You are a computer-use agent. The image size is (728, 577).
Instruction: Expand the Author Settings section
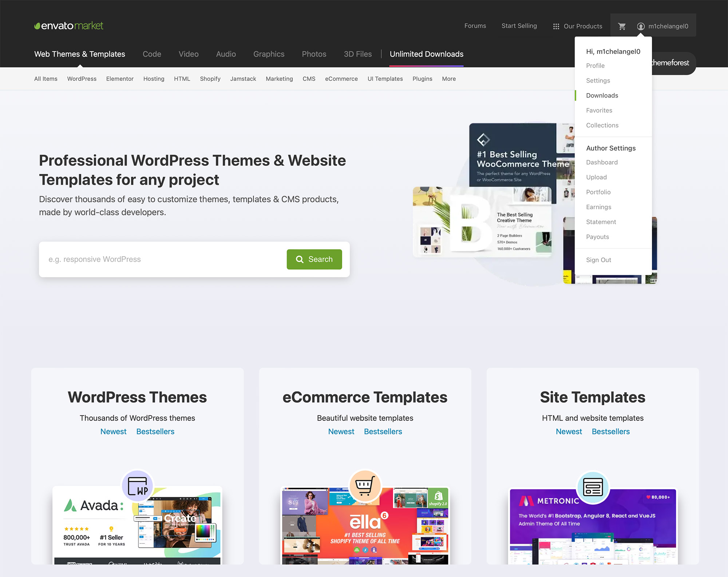pos(610,148)
